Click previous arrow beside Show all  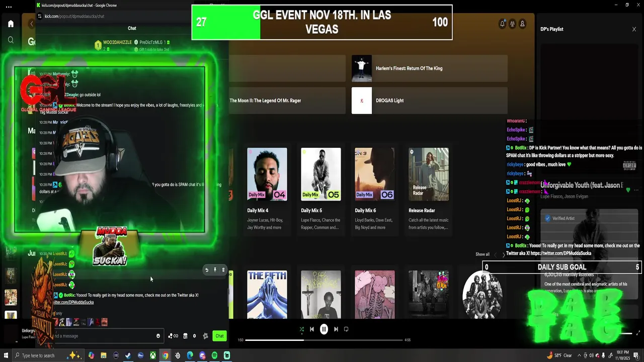tap(496, 255)
